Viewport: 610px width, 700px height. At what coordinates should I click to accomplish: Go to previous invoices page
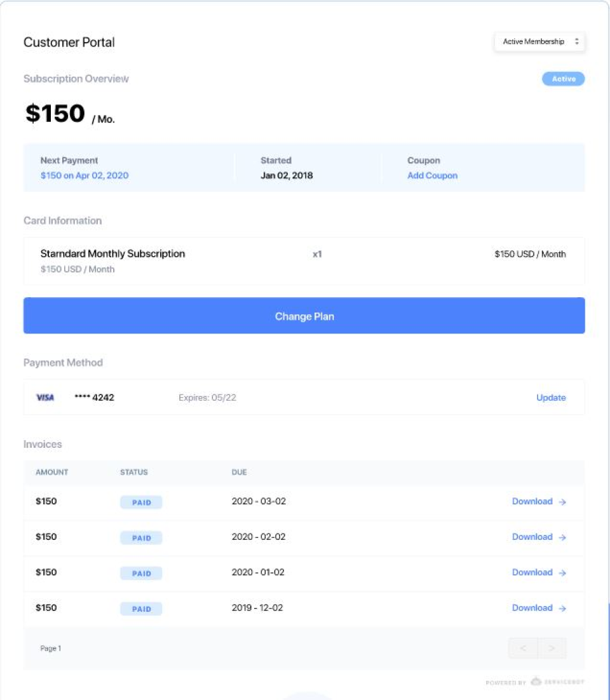coord(523,649)
